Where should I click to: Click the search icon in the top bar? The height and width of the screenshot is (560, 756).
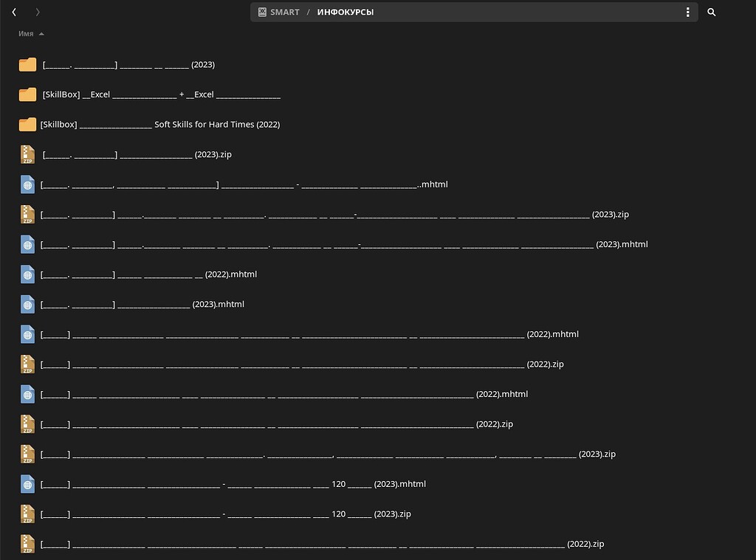pyautogui.click(x=711, y=12)
